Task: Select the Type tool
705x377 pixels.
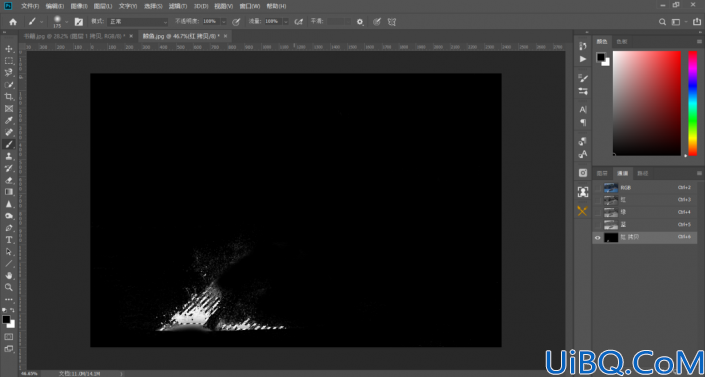Action: click(9, 239)
